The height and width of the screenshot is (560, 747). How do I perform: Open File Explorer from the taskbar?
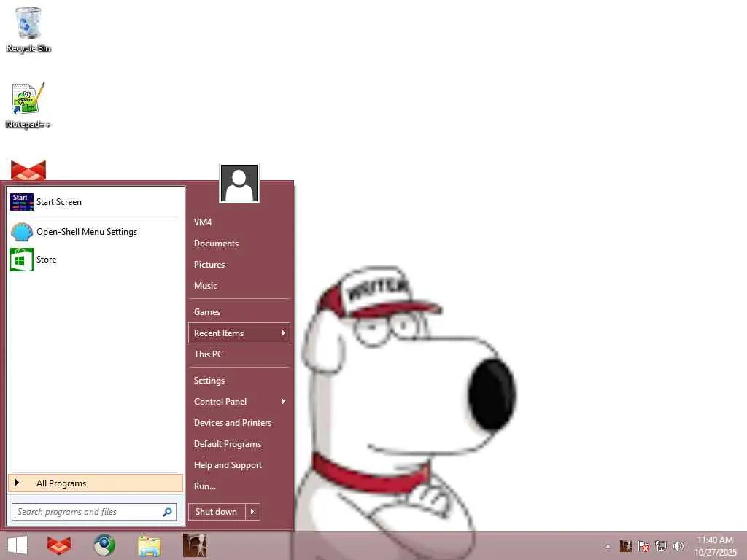click(x=149, y=545)
